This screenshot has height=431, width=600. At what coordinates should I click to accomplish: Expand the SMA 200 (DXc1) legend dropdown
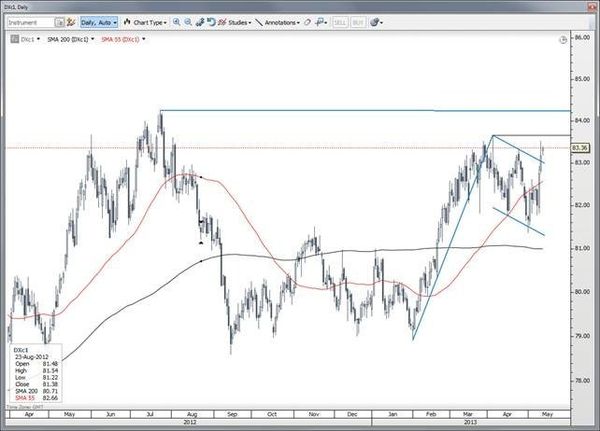pyautogui.click(x=92, y=39)
